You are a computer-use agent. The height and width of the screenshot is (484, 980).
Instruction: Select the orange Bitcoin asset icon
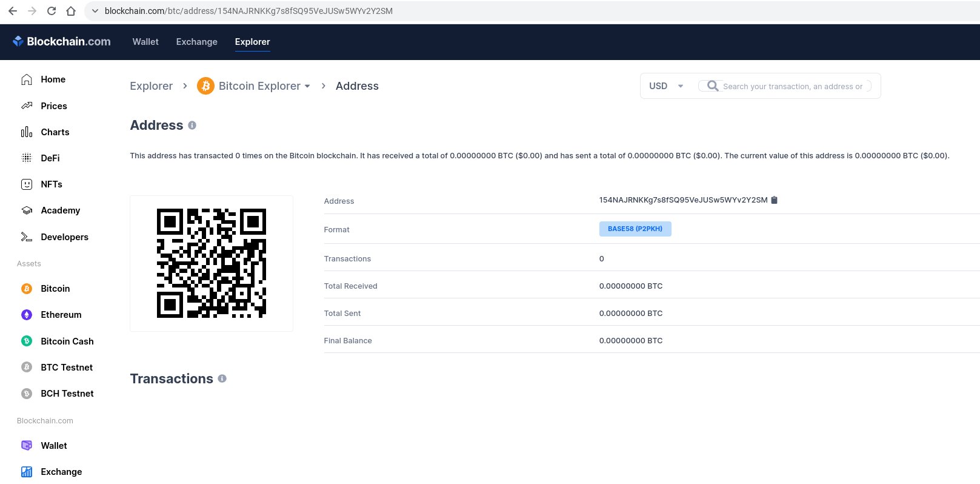point(27,289)
